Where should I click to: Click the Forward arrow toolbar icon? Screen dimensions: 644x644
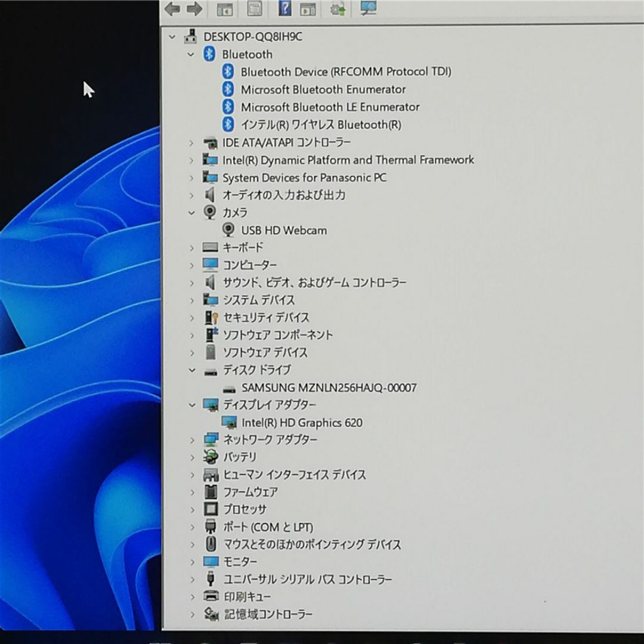coord(194,8)
